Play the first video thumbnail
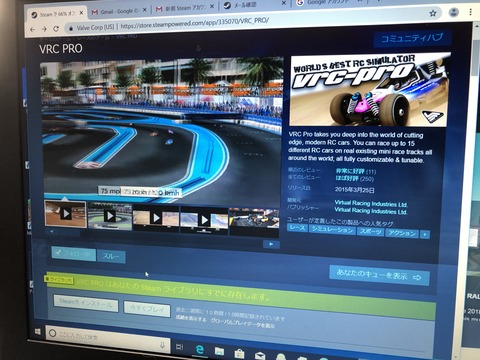The height and width of the screenshot is (360, 480). (65, 214)
